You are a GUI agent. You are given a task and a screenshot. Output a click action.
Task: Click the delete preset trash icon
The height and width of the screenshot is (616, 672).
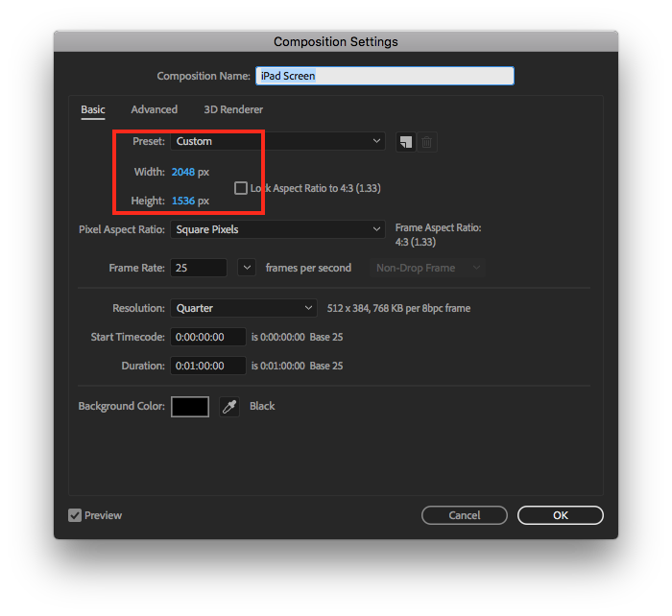click(426, 142)
